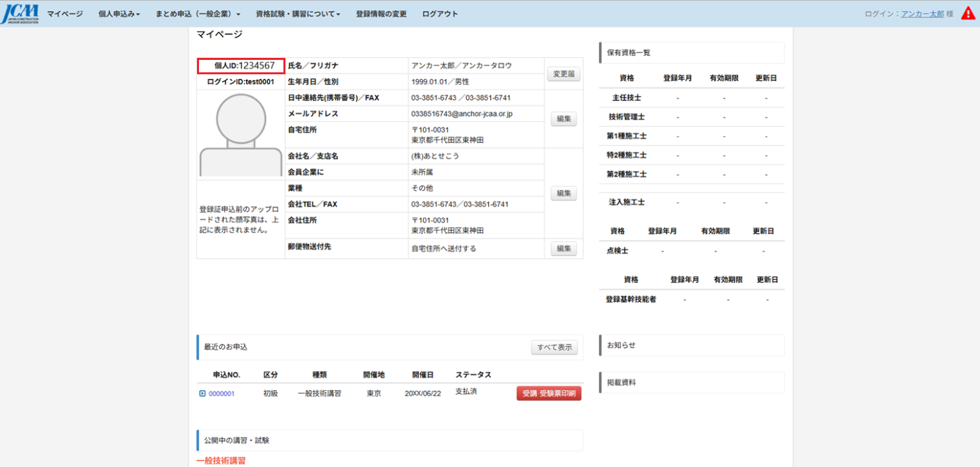Viewport: 980px width, 467px height.
Task: Click 20XX/06/22 date cell
Action: (423, 394)
